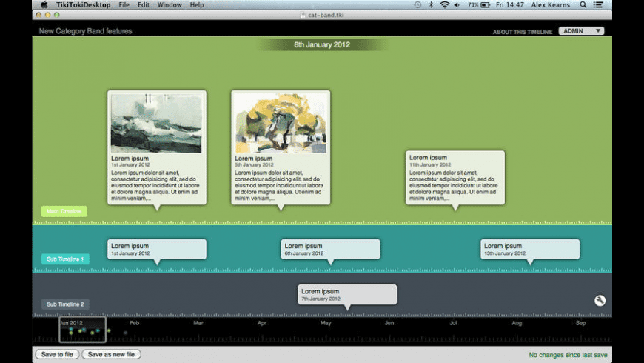The image size is (644, 363).
Task: Select the Main Timeline category label
Action: tap(64, 211)
